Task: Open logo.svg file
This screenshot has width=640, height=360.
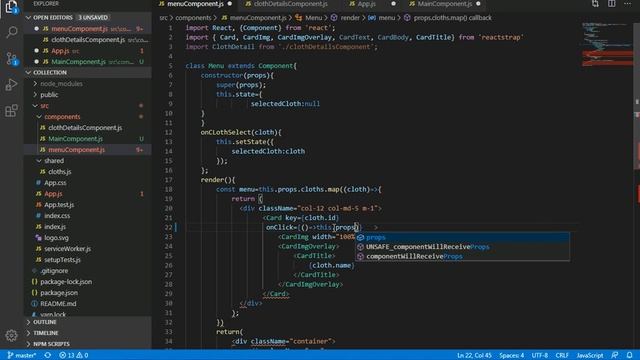Action: coord(88,238)
